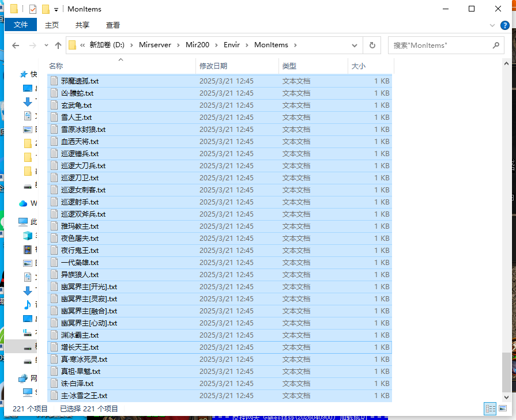Click the Forward navigation arrow
The height and width of the screenshot is (420, 516).
[32, 46]
